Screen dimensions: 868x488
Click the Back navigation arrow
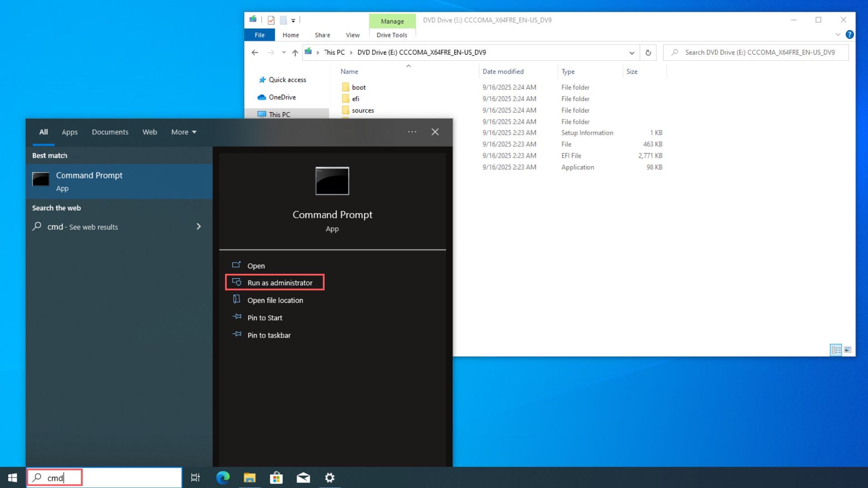[255, 52]
